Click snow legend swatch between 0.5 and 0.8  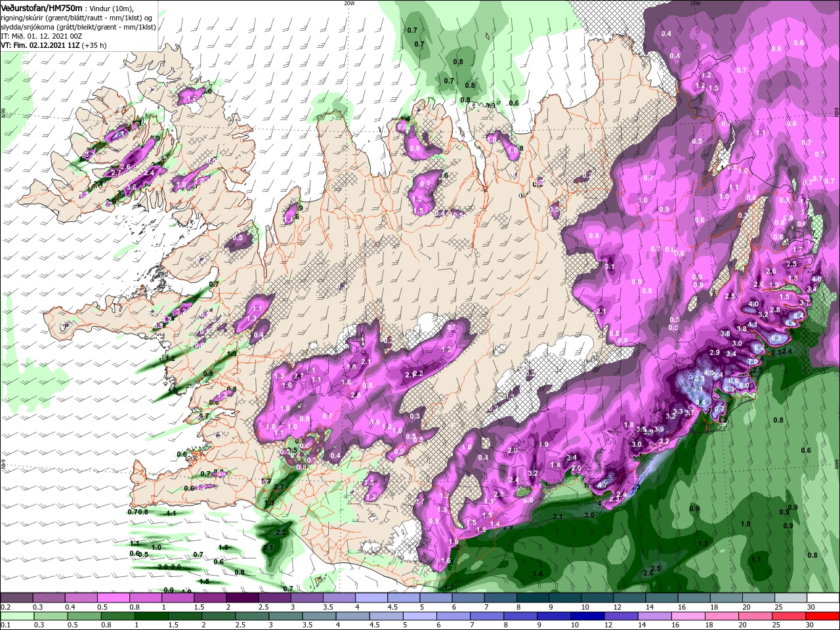[114, 597]
